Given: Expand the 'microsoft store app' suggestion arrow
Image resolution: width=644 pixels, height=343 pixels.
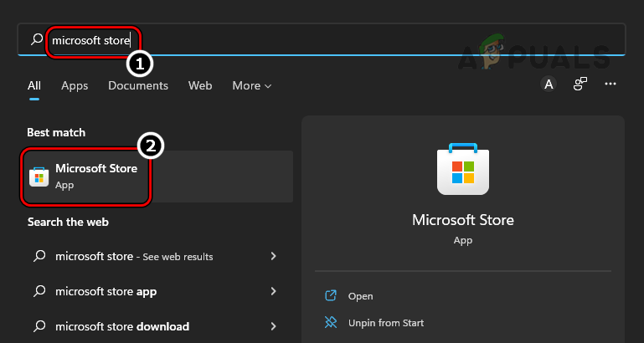Looking at the screenshot, I should [x=273, y=291].
